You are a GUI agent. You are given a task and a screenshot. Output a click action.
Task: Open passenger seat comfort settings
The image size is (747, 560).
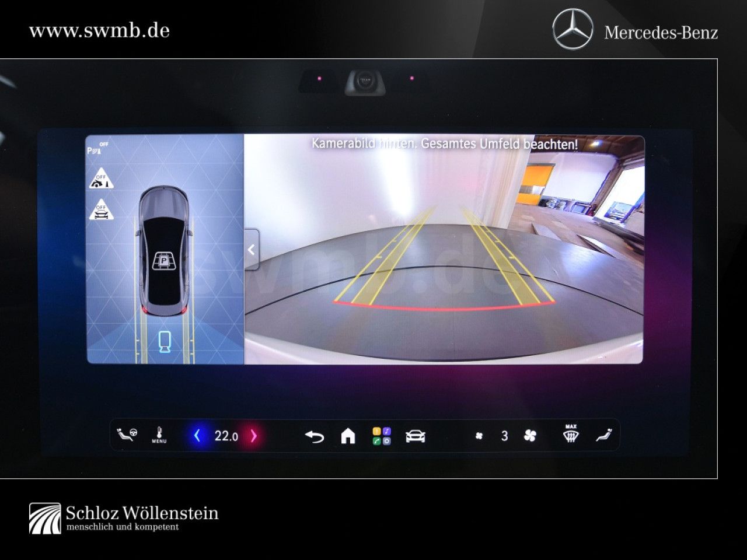pyautogui.click(x=604, y=435)
